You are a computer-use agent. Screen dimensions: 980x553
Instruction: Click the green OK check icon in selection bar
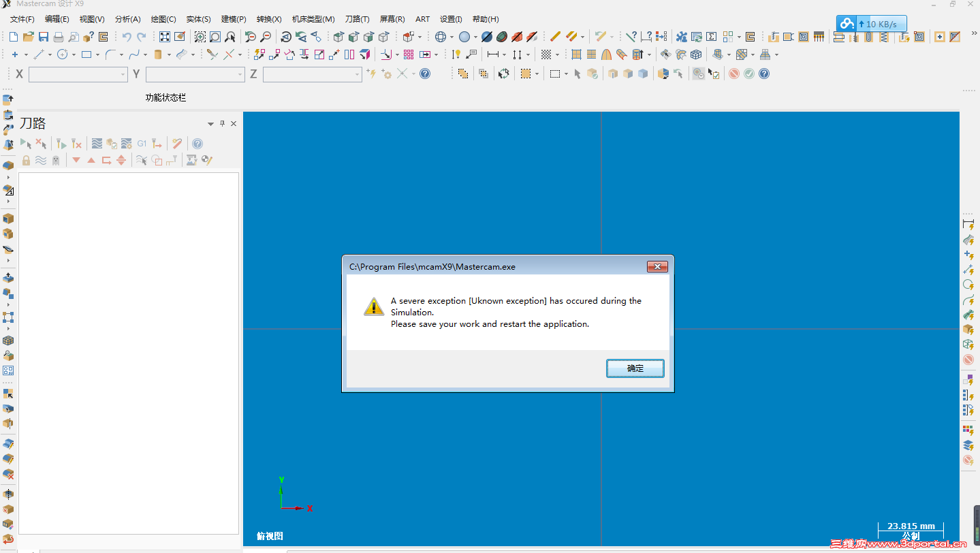coord(749,74)
